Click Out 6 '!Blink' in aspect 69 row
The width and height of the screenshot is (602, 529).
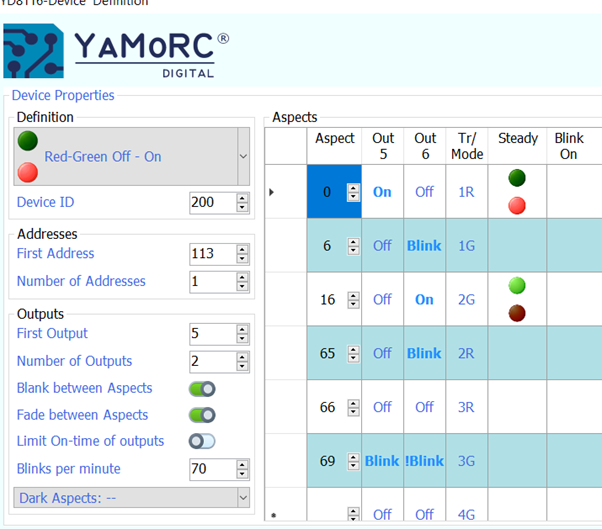coord(425,461)
